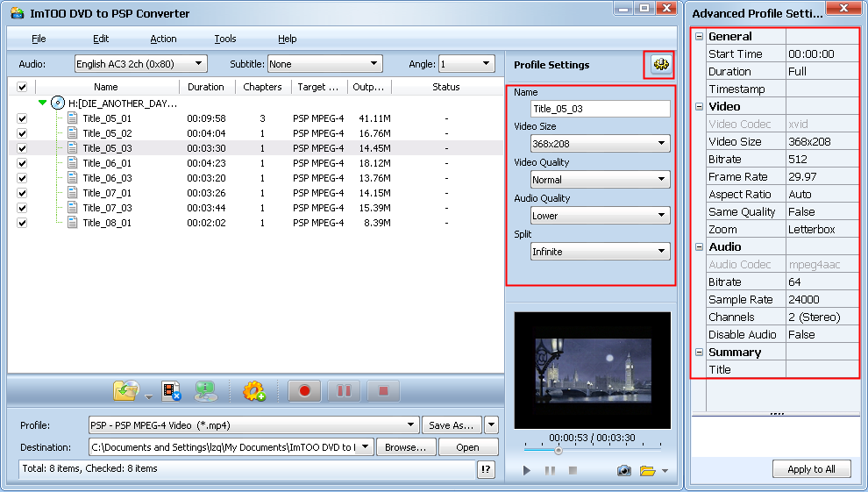
Task: Open the Audio Quality dropdown
Action: [x=600, y=215]
